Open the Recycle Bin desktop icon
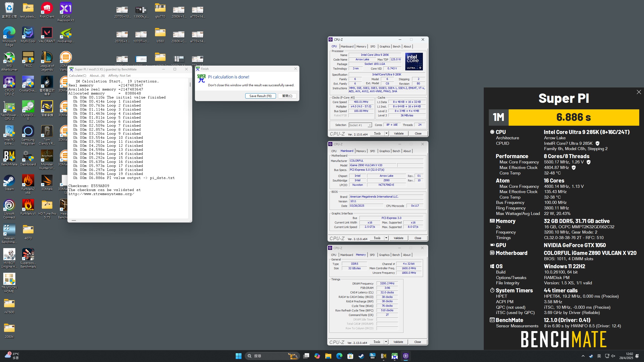Image resolution: width=644 pixels, height=362 pixels. (x=9, y=10)
